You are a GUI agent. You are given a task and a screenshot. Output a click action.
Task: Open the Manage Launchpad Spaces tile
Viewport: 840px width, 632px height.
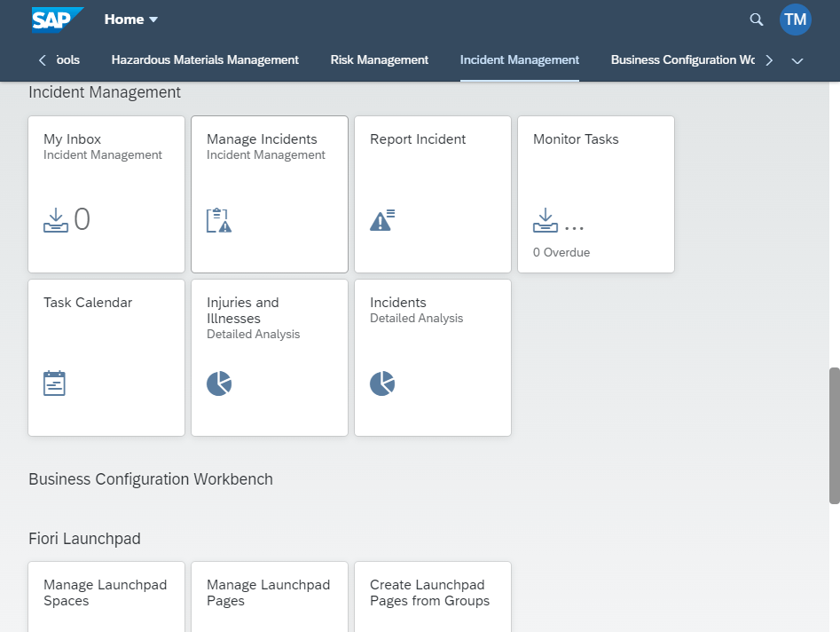click(106, 596)
